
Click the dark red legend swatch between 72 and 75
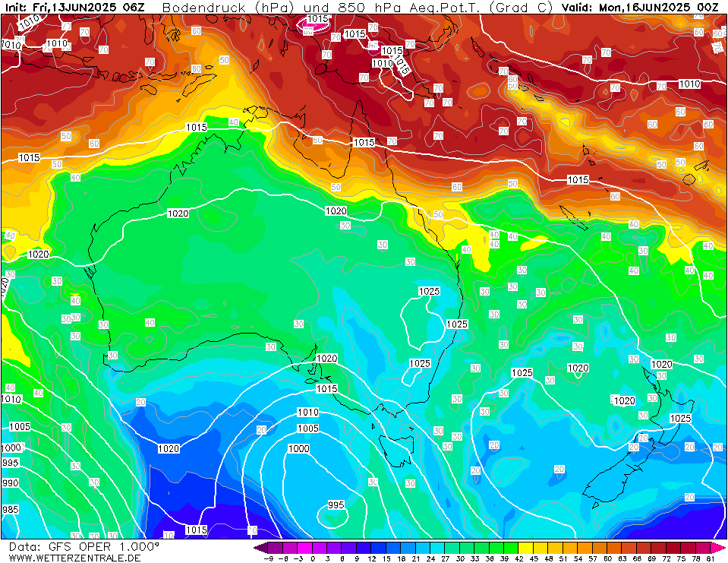(674, 548)
